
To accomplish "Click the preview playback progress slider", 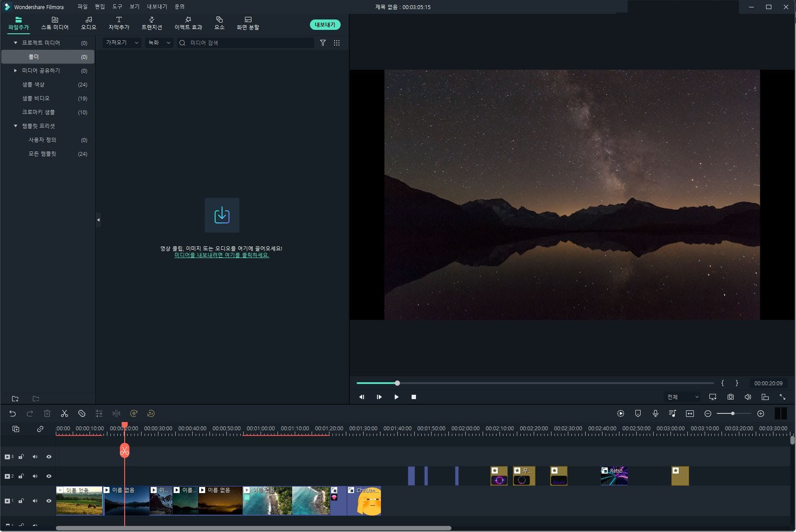I will tap(535, 383).
